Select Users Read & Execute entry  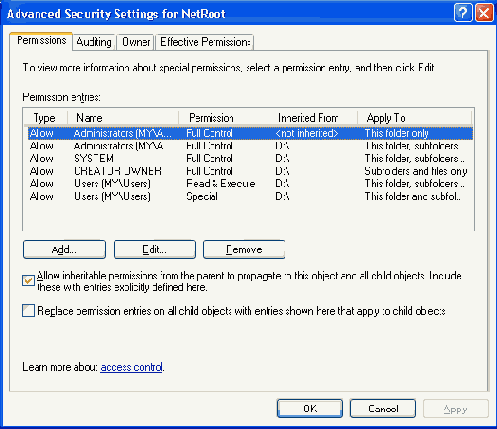tap(250, 184)
